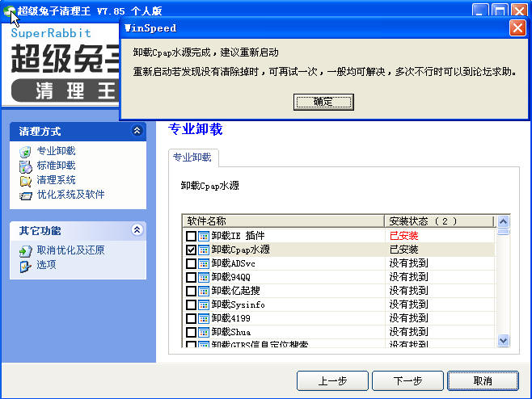Viewport: 532px width, 399px height.
Task: Click the icon beside 卸载ADSvc
Action: 204,263
